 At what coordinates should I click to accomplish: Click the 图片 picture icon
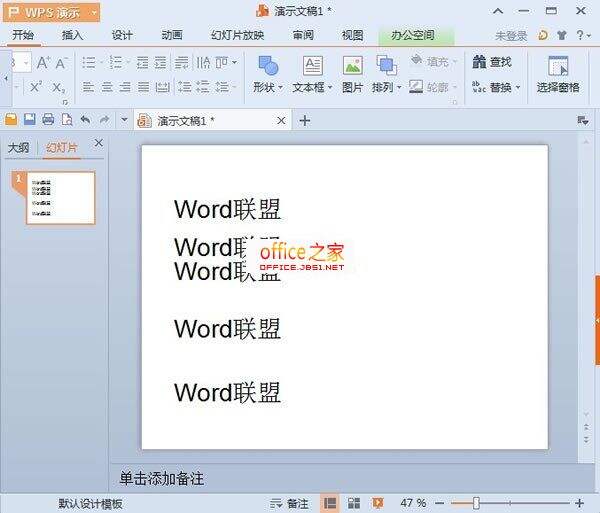point(352,66)
